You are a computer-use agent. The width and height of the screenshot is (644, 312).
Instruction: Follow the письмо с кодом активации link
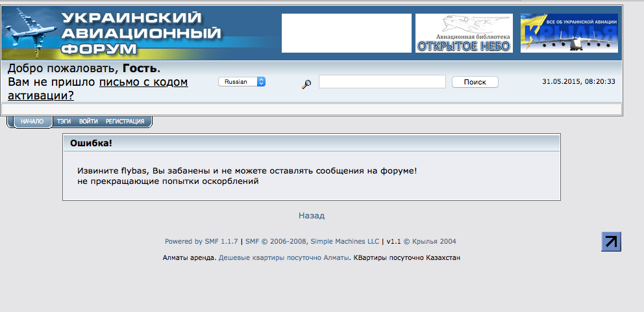[143, 83]
